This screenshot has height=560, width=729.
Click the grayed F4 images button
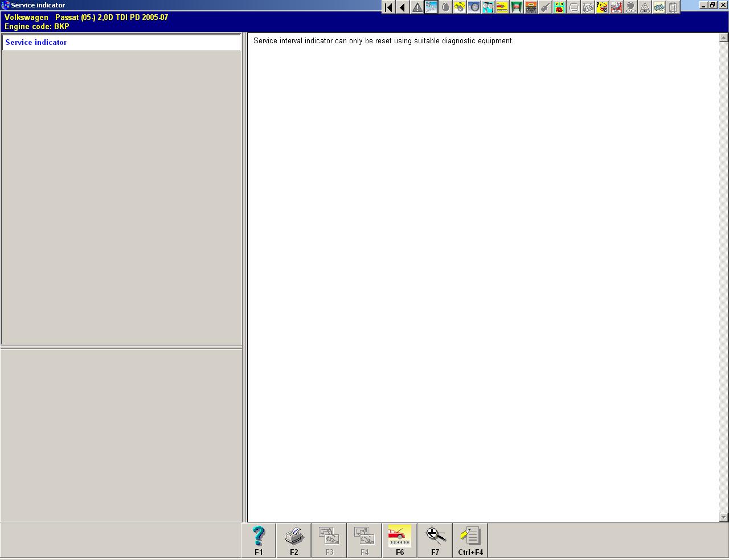(364, 541)
